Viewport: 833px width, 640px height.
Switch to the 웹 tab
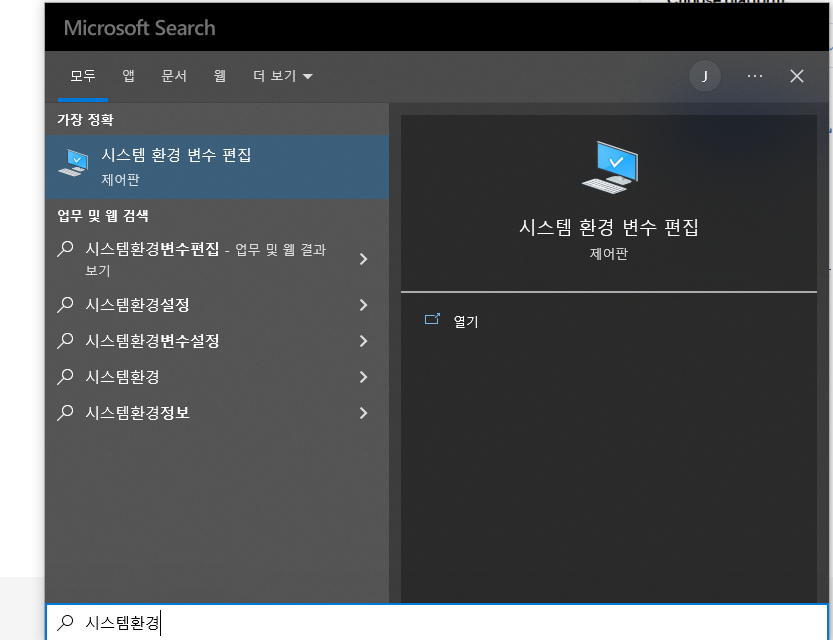(x=220, y=76)
